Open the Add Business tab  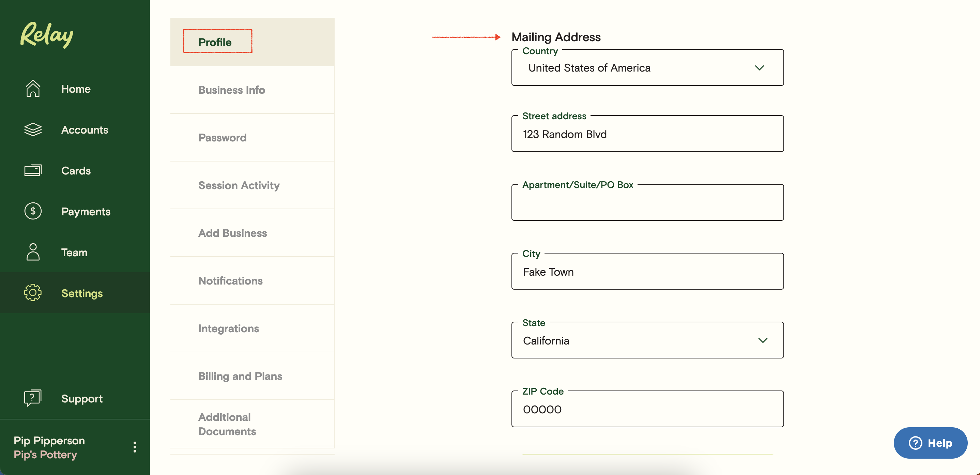click(x=252, y=233)
